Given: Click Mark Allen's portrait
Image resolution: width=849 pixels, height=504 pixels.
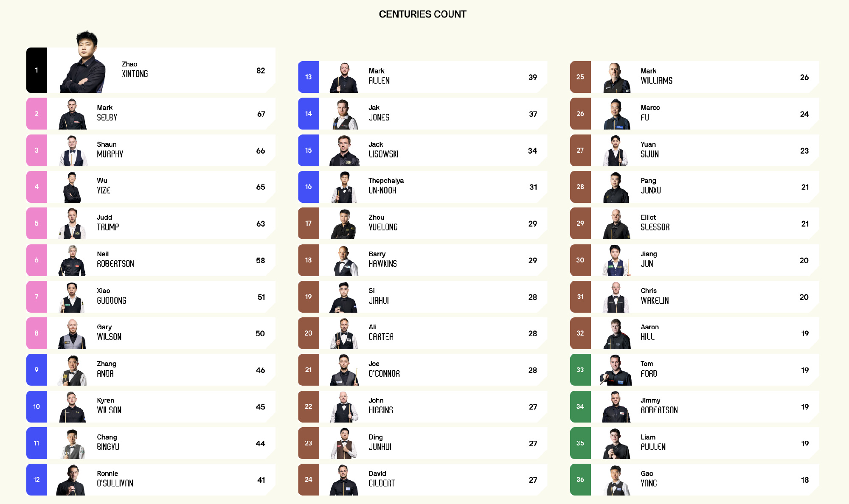Looking at the screenshot, I should pos(344,78).
